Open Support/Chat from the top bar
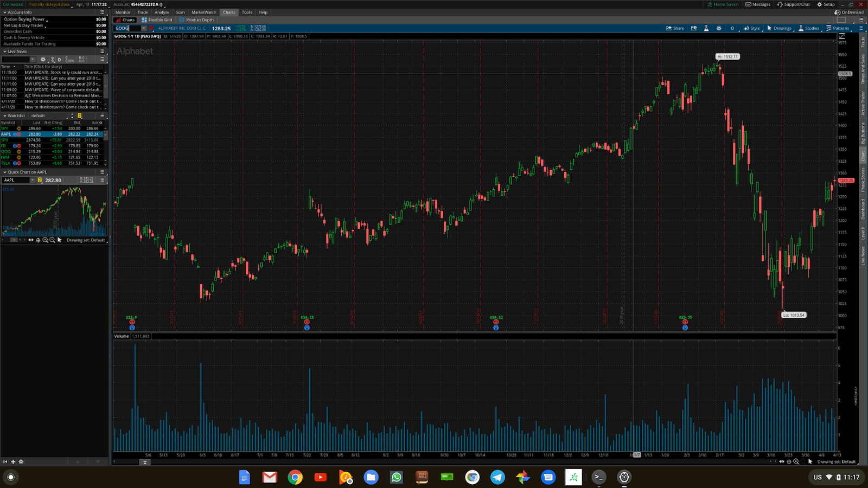 (x=795, y=4)
